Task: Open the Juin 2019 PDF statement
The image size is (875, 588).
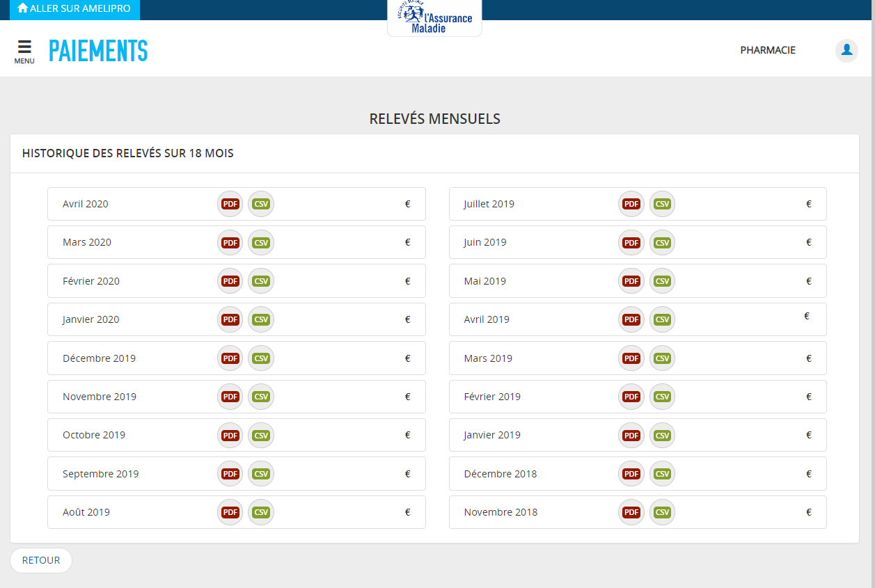Action: 631,243
